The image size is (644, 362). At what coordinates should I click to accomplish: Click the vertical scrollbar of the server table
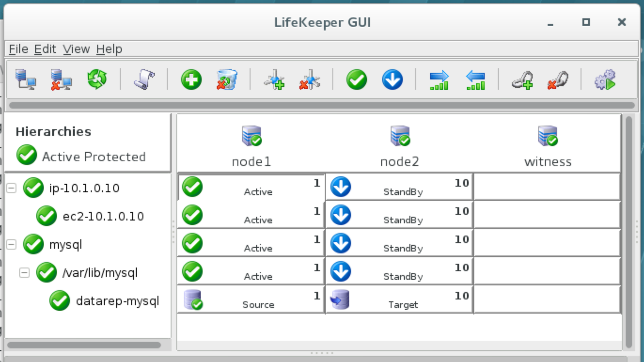click(629, 232)
